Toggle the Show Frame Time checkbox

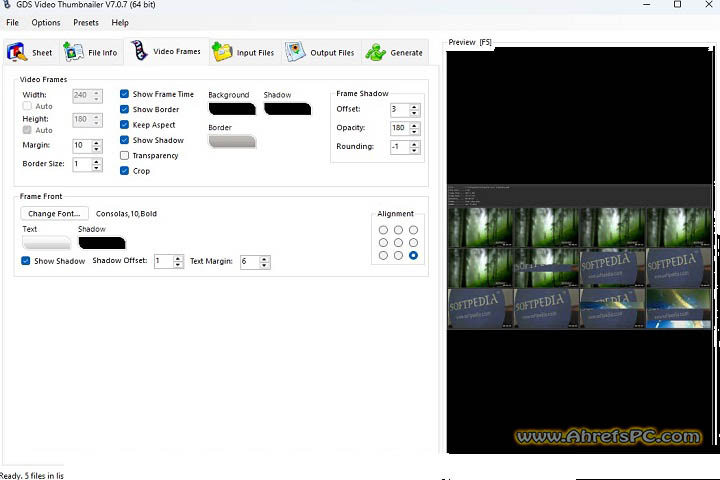(x=124, y=94)
